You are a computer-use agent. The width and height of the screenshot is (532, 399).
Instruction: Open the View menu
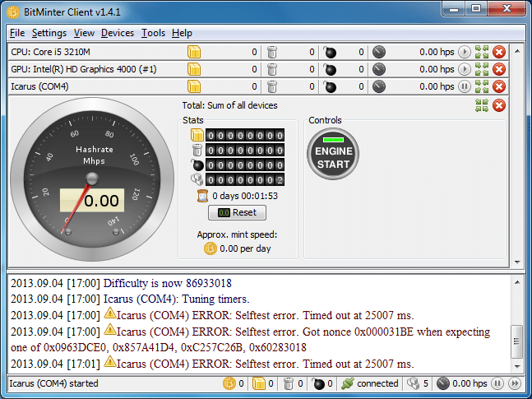click(x=84, y=33)
